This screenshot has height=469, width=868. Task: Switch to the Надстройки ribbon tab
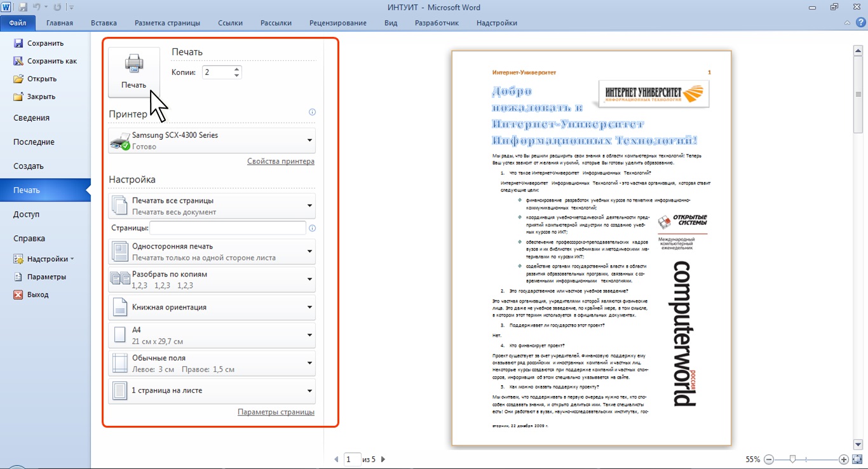tap(497, 23)
